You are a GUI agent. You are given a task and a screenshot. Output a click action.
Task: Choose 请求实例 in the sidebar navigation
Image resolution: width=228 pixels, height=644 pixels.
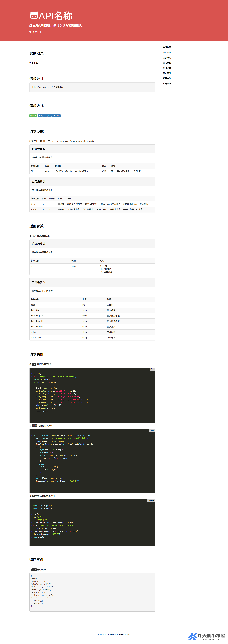pyautogui.click(x=167, y=73)
